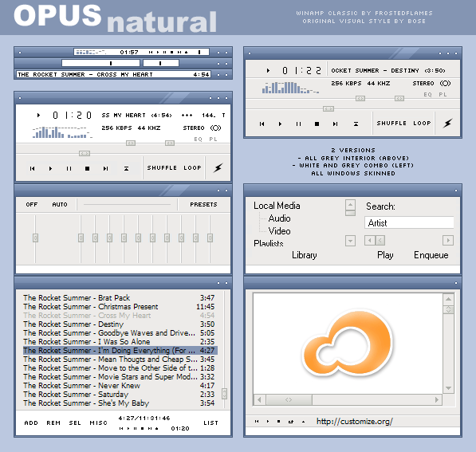
Task: Turn the equalizer OFF toggle
Action: pyautogui.click(x=32, y=205)
